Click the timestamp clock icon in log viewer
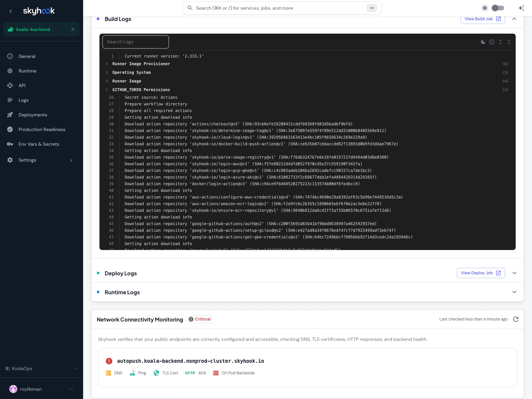Image resolution: width=532 pixels, height=399 pixels. coord(492,42)
